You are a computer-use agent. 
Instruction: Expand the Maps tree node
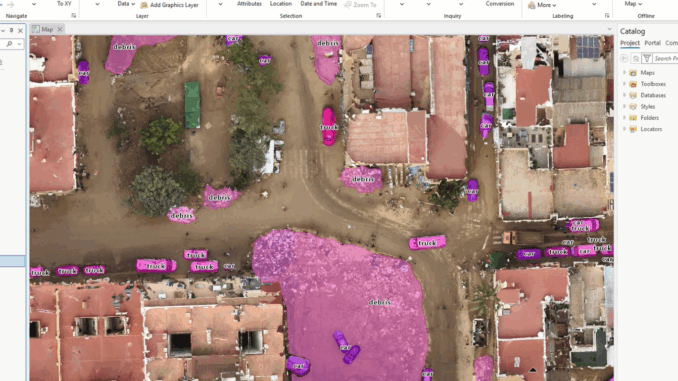[624, 73]
